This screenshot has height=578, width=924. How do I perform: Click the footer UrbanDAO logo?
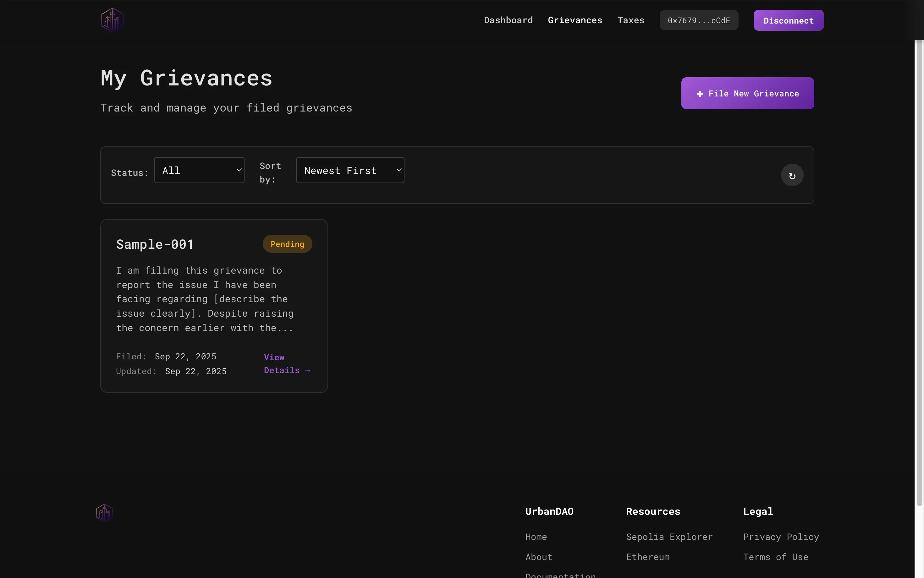(104, 513)
